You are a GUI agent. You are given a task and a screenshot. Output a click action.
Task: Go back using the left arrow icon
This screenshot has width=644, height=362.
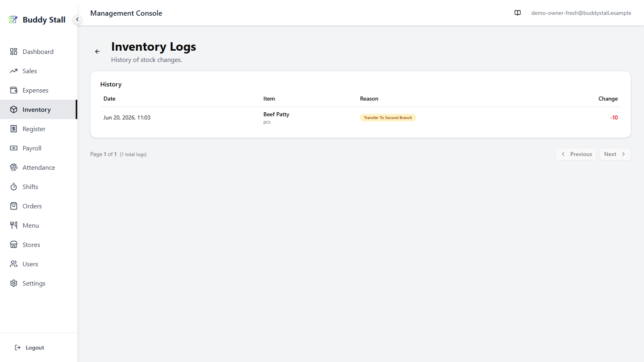[97, 51]
